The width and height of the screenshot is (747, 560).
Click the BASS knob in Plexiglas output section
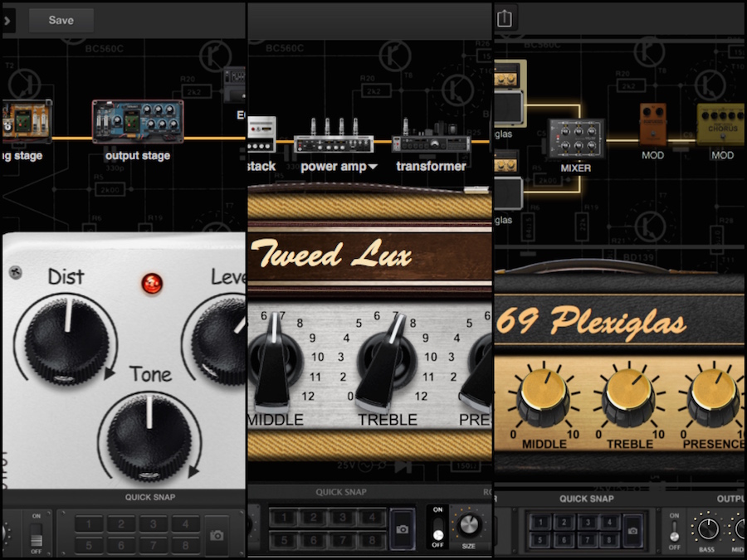coord(707,530)
